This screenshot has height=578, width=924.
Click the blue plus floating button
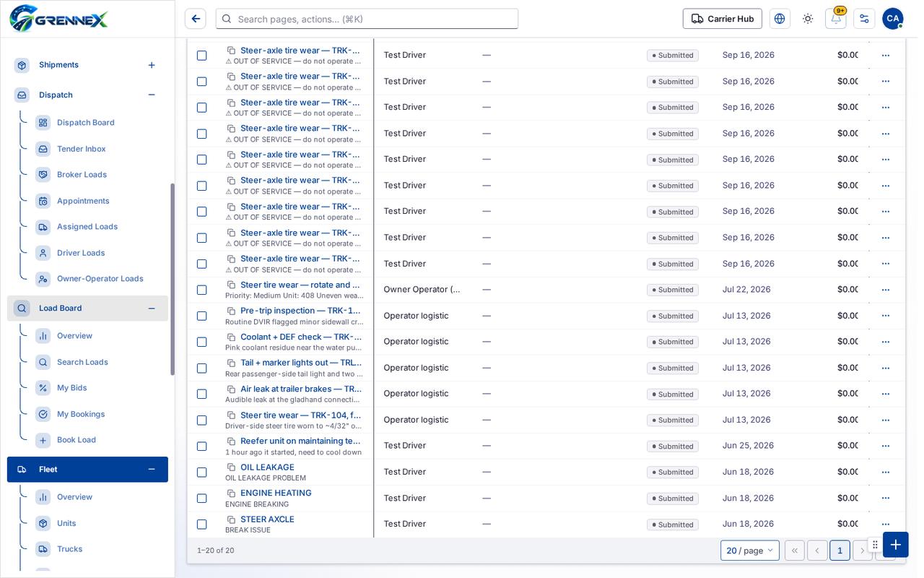(896, 545)
